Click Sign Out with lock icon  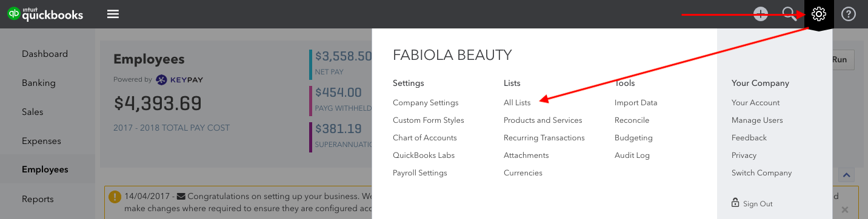pos(752,203)
